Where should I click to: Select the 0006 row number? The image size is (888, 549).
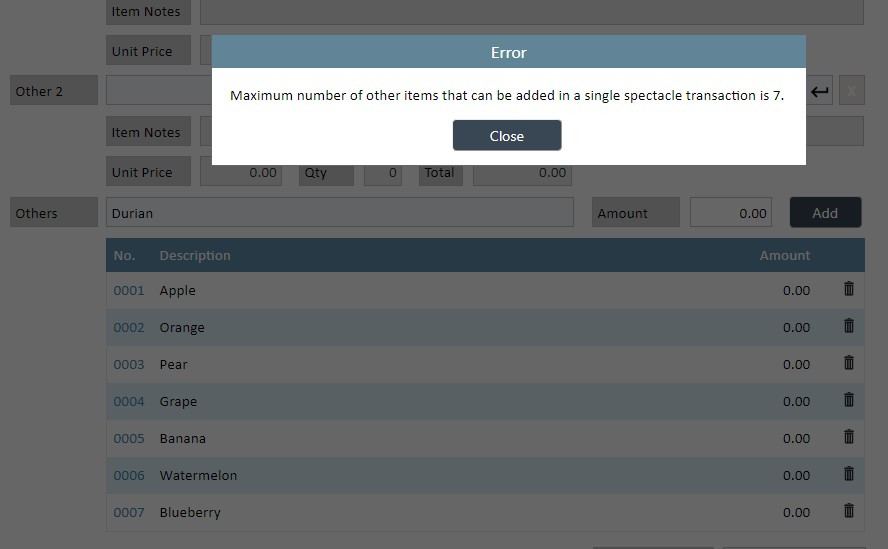(x=129, y=475)
